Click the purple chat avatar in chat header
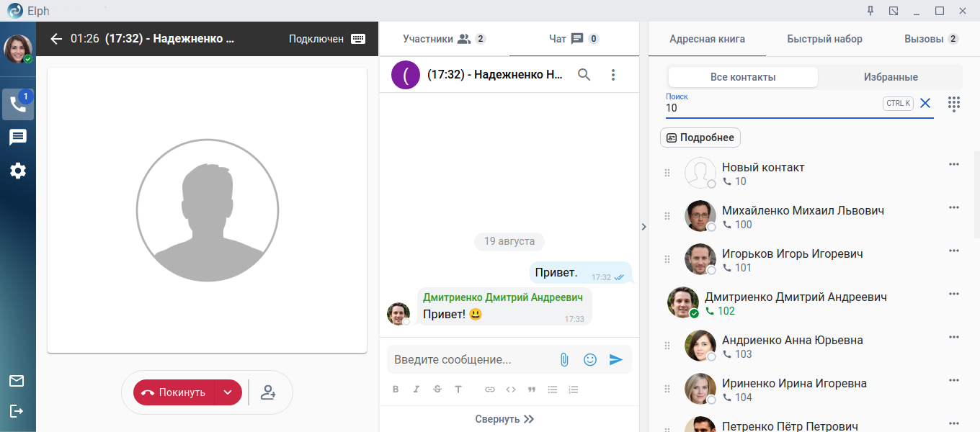 pyautogui.click(x=406, y=74)
